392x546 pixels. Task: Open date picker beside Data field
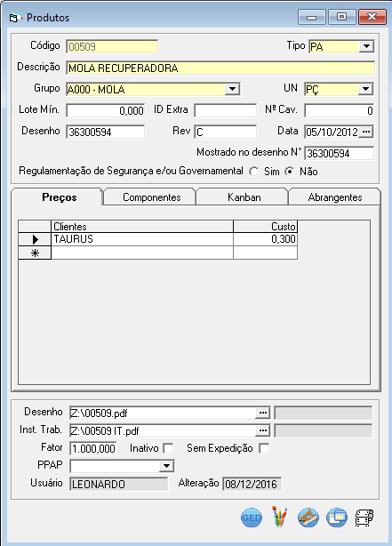(366, 132)
